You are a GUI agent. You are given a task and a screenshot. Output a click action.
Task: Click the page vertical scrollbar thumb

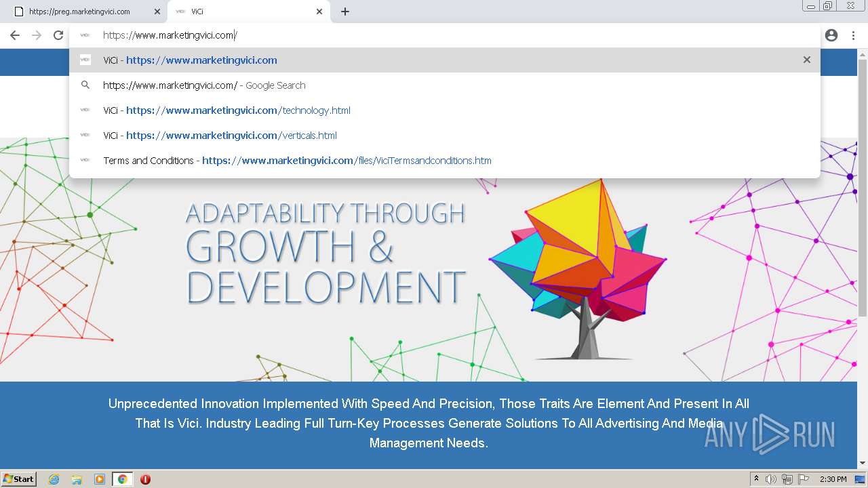(x=863, y=187)
